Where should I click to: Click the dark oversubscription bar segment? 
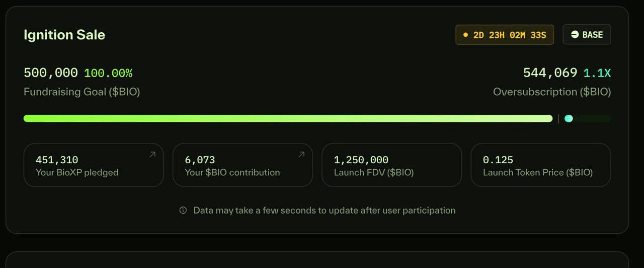(x=592, y=118)
